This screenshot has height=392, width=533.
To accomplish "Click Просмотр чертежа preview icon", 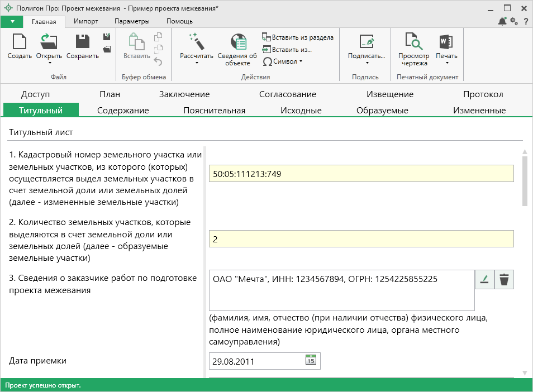I will click(413, 42).
